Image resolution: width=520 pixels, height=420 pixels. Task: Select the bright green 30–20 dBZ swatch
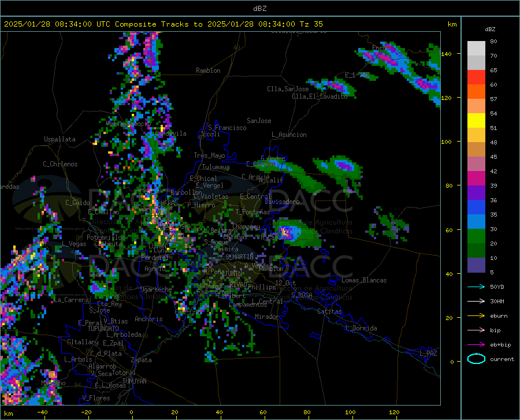click(476, 236)
